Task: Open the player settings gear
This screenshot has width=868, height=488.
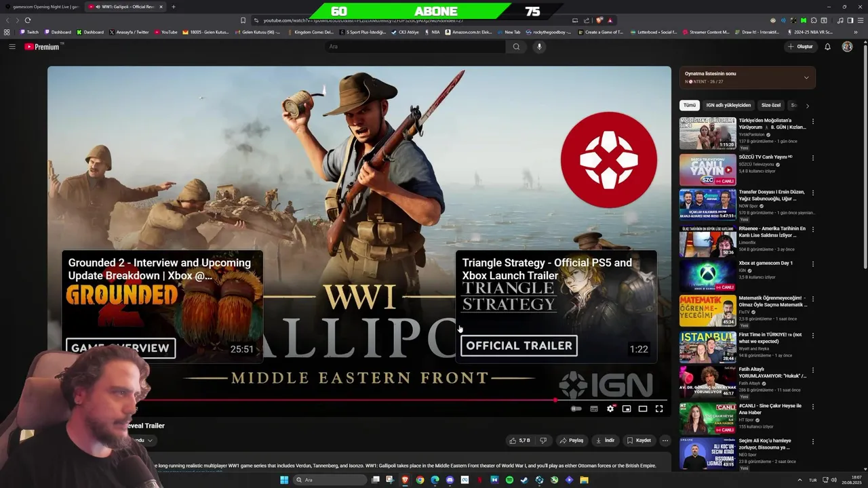Action: [x=610, y=409]
